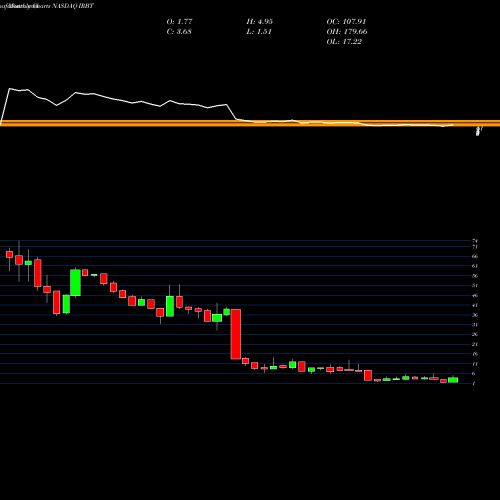The image size is (500, 500).
Task: Click the OH: 179.66 reading
Action: (347, 32)
